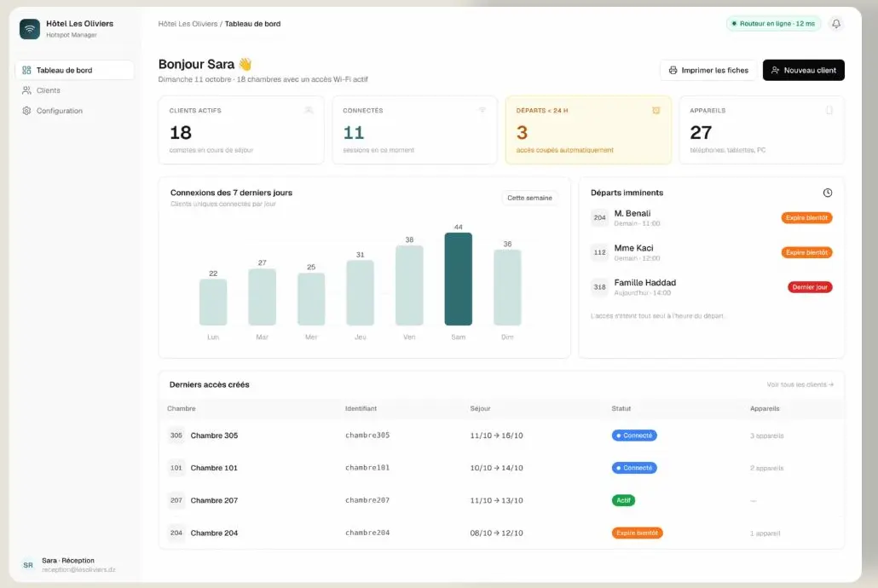The image size is (878, 588).
Task: Open the notifications bell
Action: pyautogui.click(x=835, y=24)
